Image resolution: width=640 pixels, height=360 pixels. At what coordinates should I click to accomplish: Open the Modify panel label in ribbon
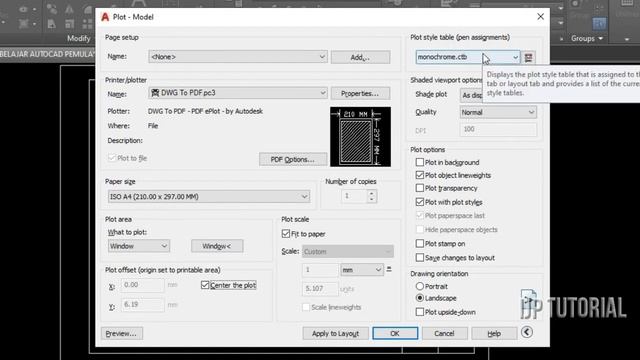pos(78,38)
